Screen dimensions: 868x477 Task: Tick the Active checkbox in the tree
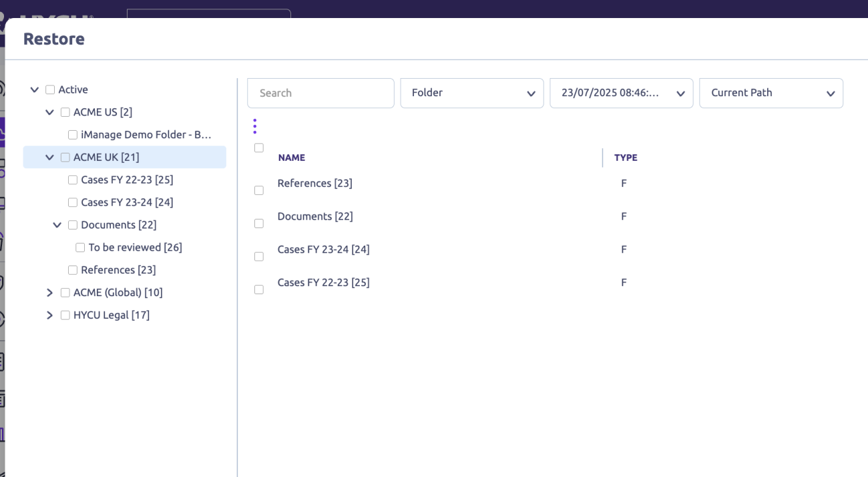pyautogui.click(x=50, y=89)
